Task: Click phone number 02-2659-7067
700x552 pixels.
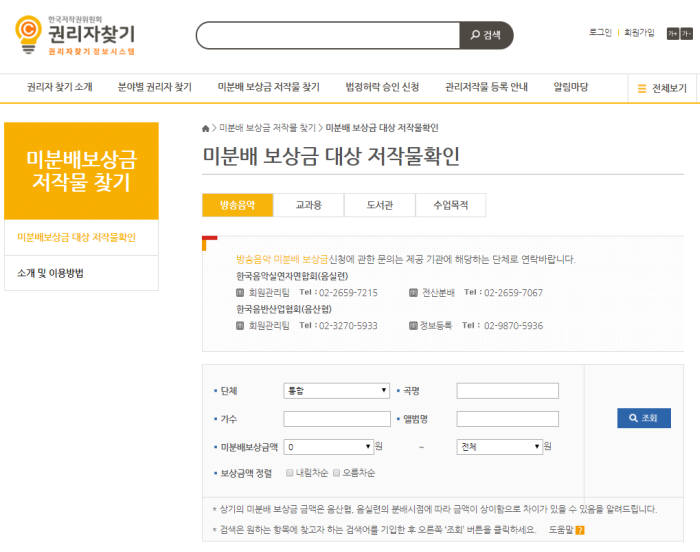Action: coord(513,293)
